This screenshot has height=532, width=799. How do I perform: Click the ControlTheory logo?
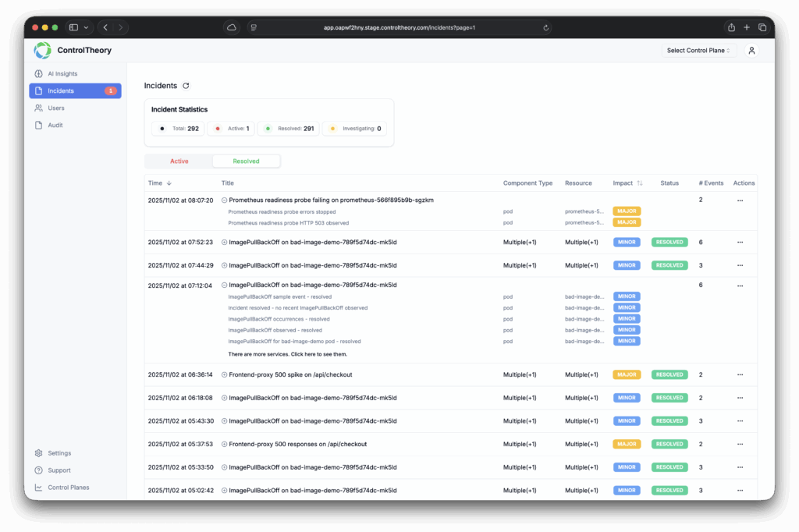[x=43, y=51]
